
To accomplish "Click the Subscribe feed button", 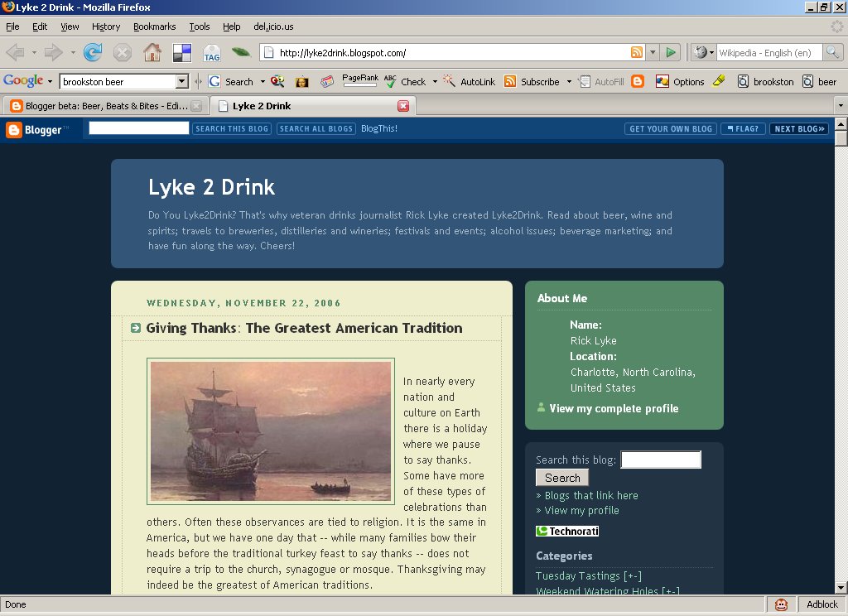I will 532,82.
